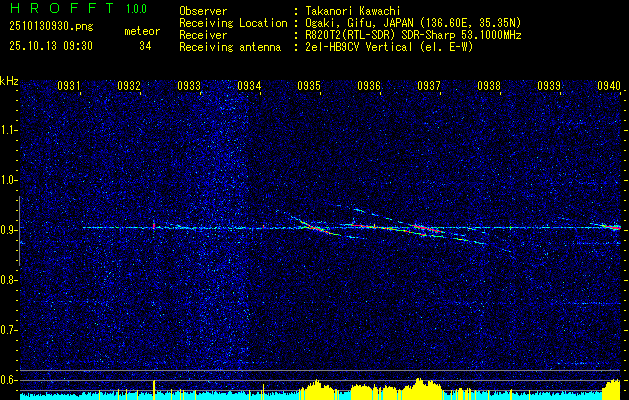
Task: Click the 1.1 kHz axis label
Action: (7, 130)
